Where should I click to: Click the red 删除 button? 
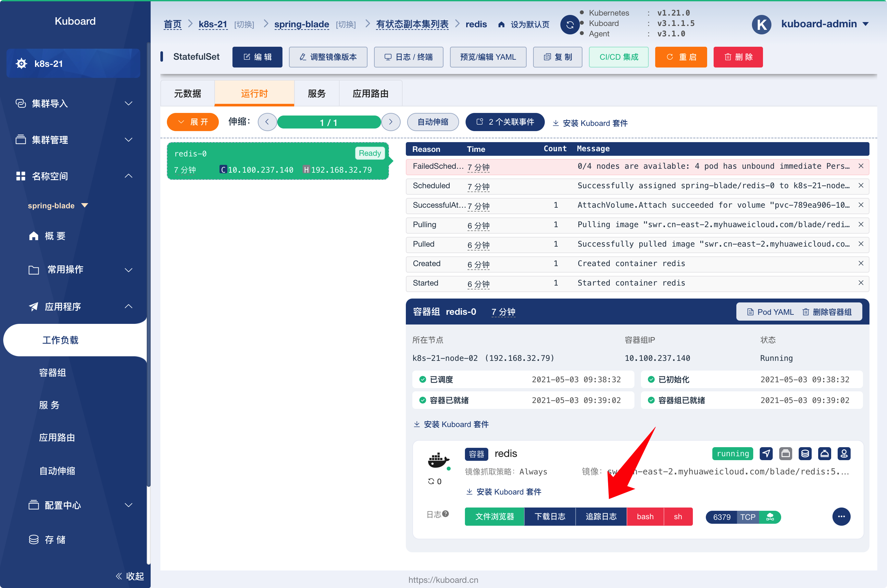tap(738, 57)
